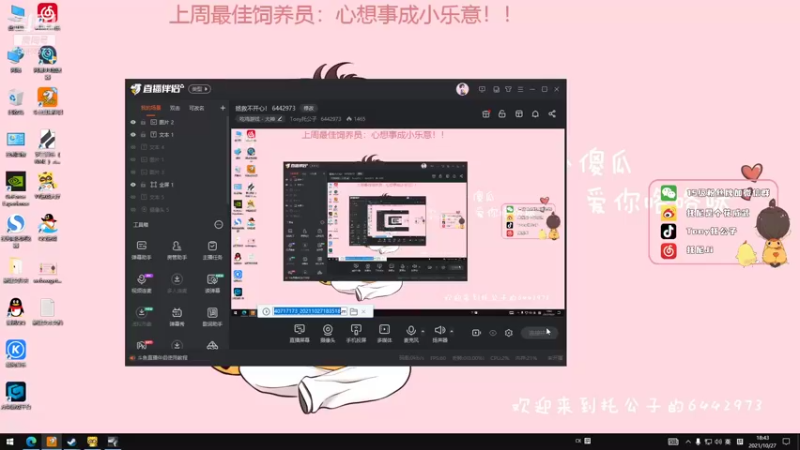The width and height of the screenshot is (800, 450).
Task: Open the virtual avatar tool marked NEW
Action: [x=141, y=316]
